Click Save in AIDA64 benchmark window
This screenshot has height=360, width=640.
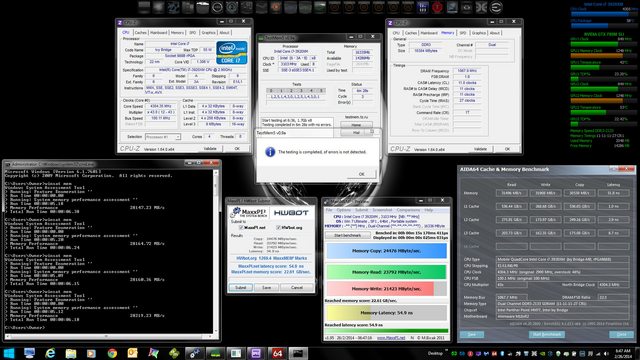pyautogui.click(x=472, y=335)
